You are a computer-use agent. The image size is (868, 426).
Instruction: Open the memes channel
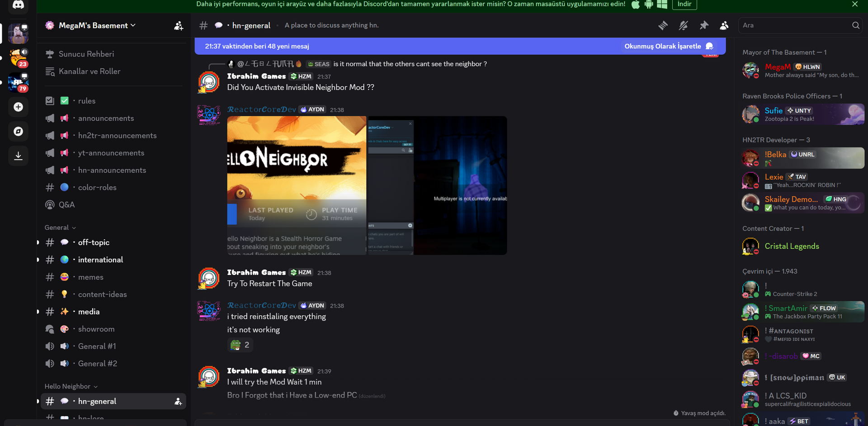pos(113,277)
